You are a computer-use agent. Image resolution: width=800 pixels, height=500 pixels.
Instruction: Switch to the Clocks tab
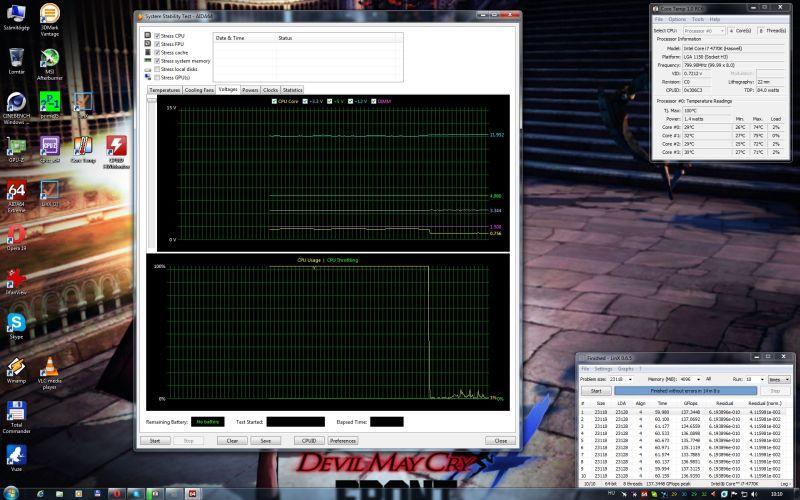click(270, 90)
